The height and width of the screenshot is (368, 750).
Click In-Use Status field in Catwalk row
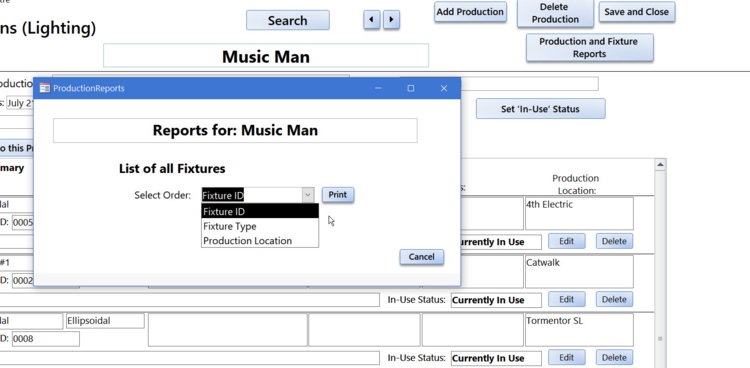(496, 300)
